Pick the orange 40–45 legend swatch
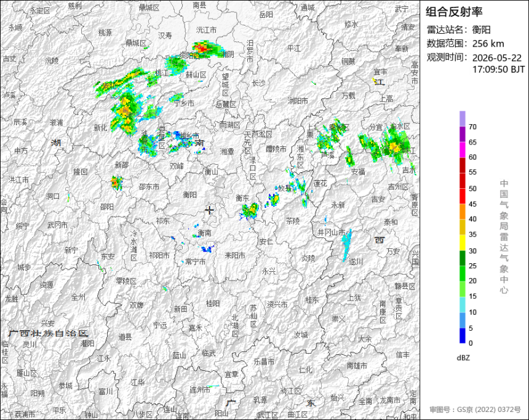The width and height of the screenshot is (529, 420). click(x=462, y=212)
